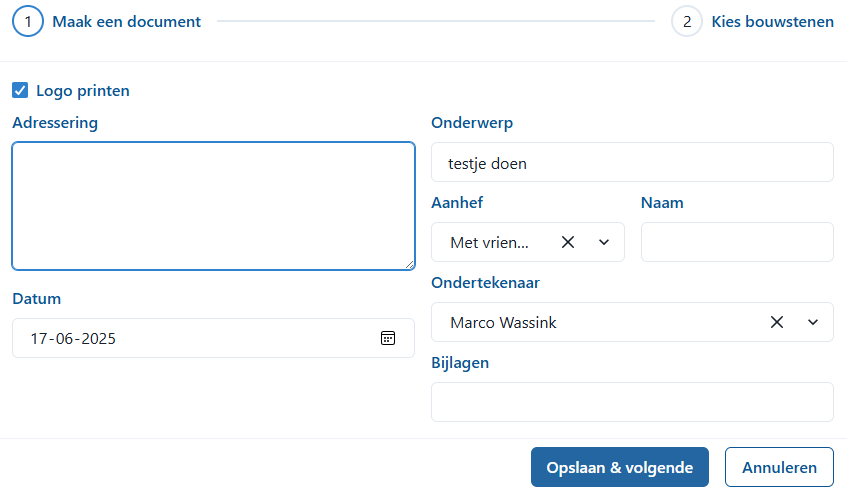
Task: Open the Aanhef combo box value text
Action: pyautogui.click(x=490, y=242)
